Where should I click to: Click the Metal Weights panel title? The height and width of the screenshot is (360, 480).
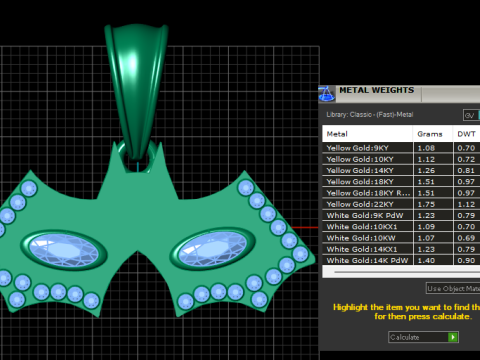point(377,90)
